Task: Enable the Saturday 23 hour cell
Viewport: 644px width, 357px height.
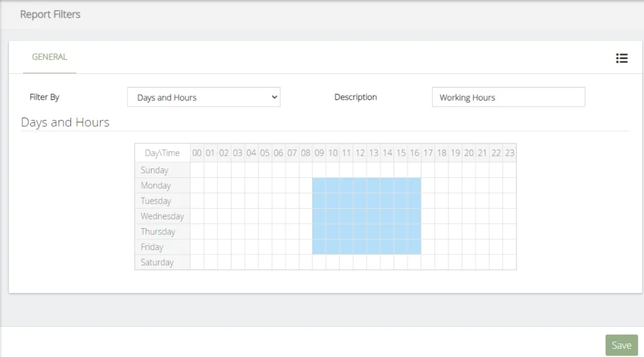Action: (x=509, y=262)
